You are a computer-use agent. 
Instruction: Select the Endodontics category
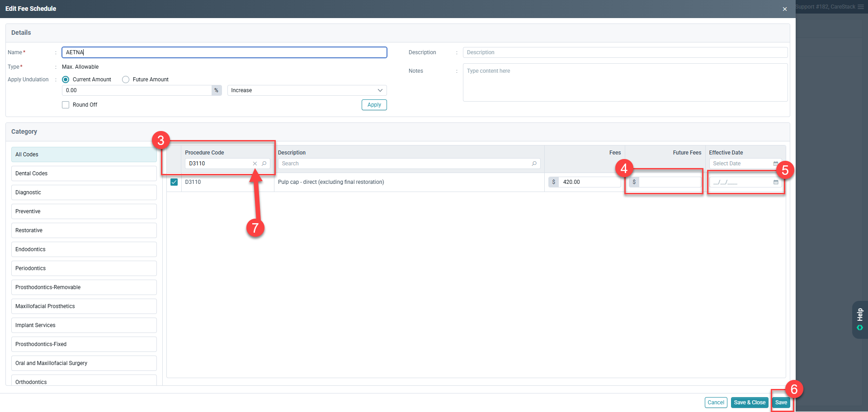[x=84, y=249]
